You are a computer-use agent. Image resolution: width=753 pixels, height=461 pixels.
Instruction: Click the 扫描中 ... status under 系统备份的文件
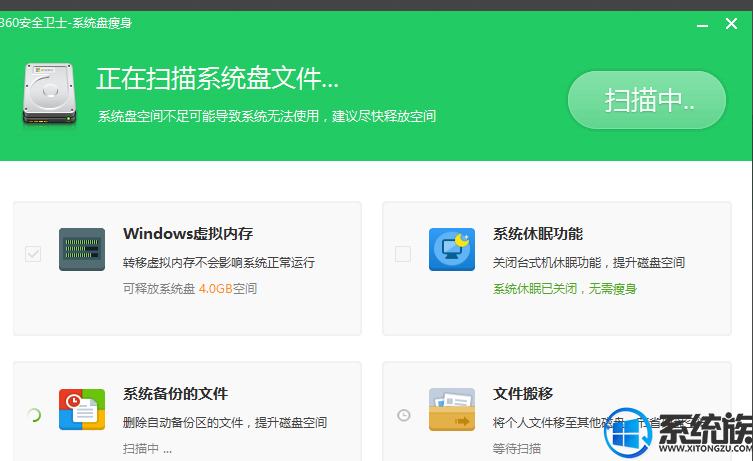[x=147, y=449]
